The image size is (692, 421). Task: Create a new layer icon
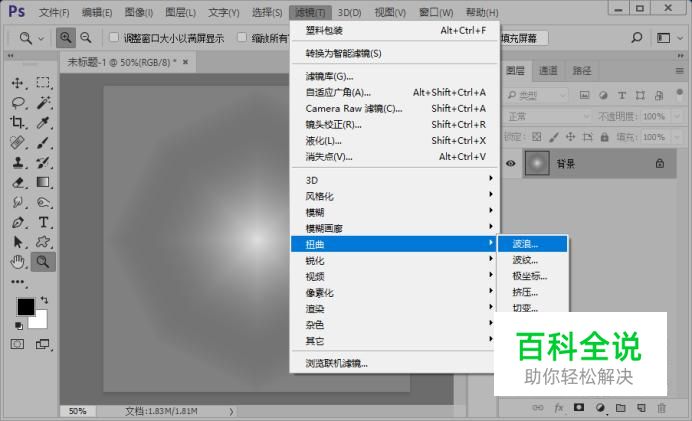coord(641,408)
